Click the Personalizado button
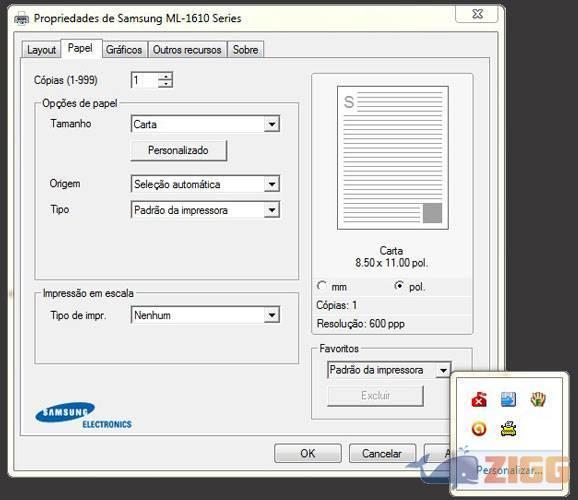The image size is (578, 500). pos(179,150)
